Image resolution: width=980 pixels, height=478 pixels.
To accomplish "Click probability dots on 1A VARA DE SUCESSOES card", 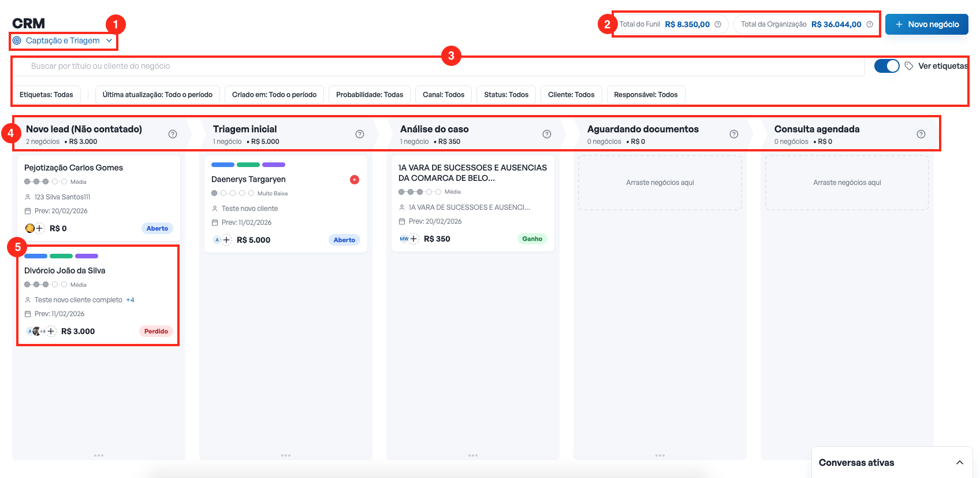I will (420, 192).
